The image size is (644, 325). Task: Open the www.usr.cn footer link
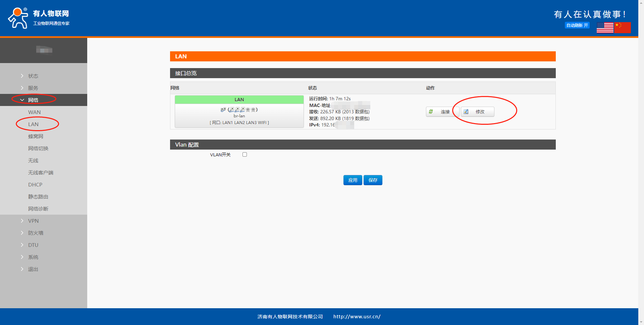pyautogui.click(x=357, y=317)
